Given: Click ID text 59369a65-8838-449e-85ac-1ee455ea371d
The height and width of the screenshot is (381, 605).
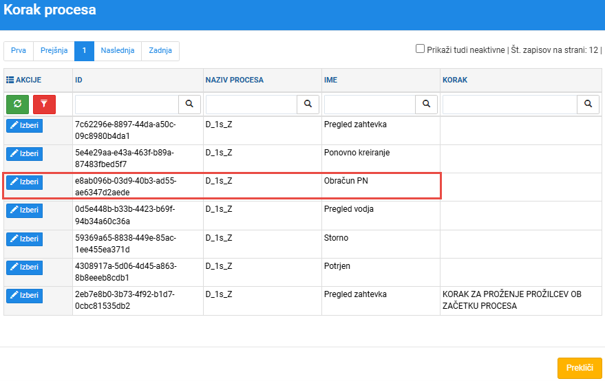Looking at the screenshot, I should click(126, 244).
